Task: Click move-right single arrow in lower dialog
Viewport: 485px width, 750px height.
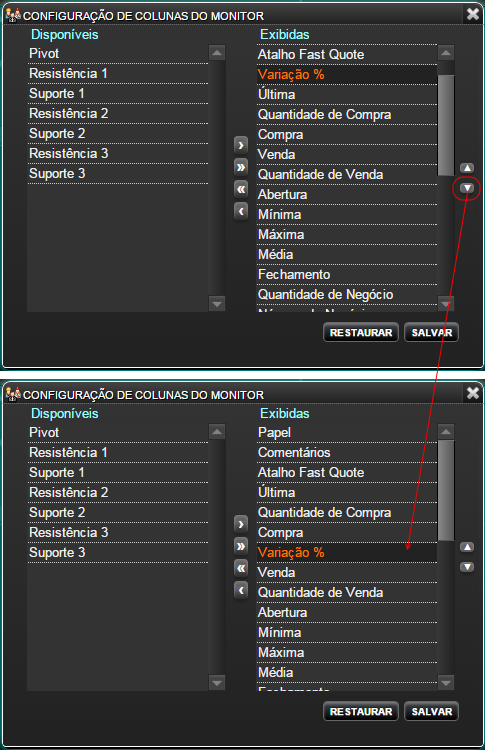Action: 241,524
